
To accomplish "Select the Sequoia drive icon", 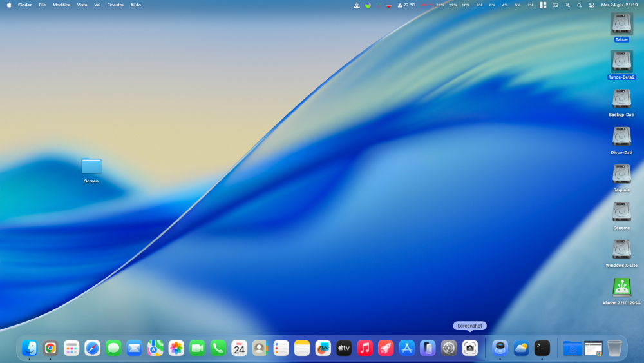I will [x=621, y=174].
